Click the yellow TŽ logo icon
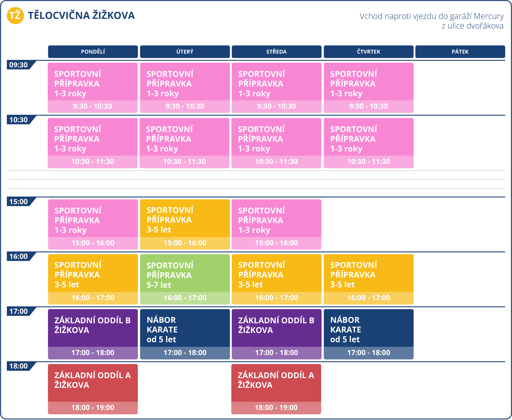 15,16
